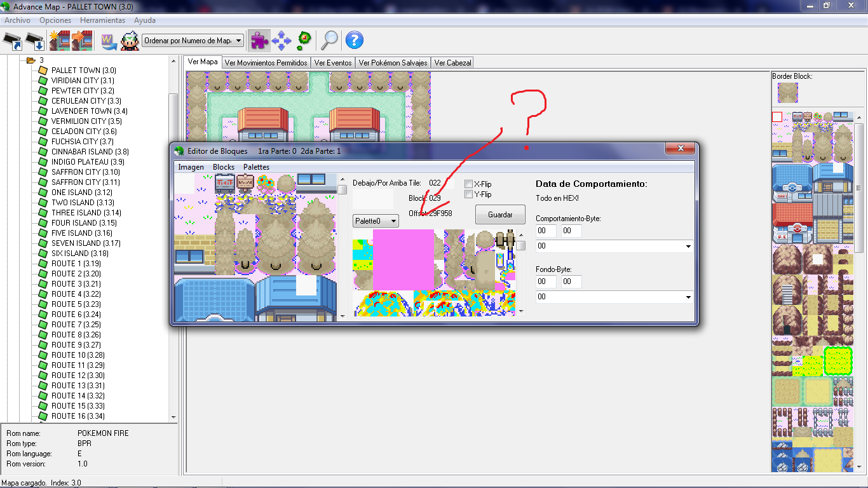The width and height of the screenshot is (868, 488).
Task: Click the Border Block tile preview
Action: (x=787, y=93)
